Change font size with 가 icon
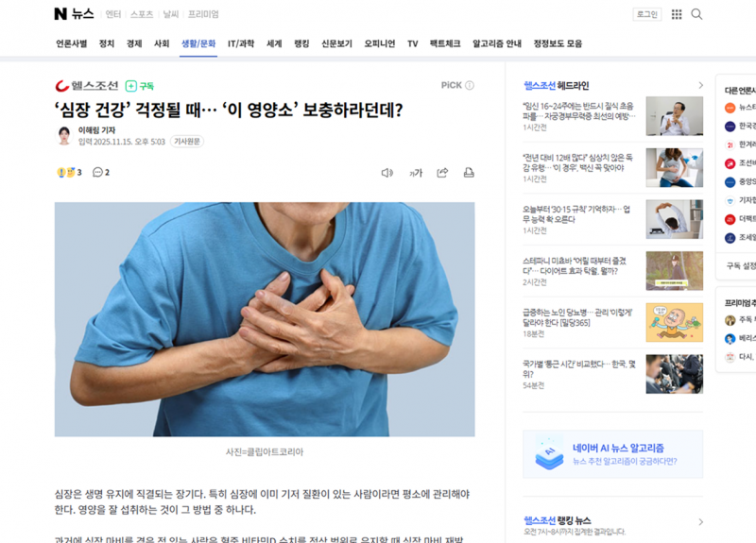 (416, 173)
